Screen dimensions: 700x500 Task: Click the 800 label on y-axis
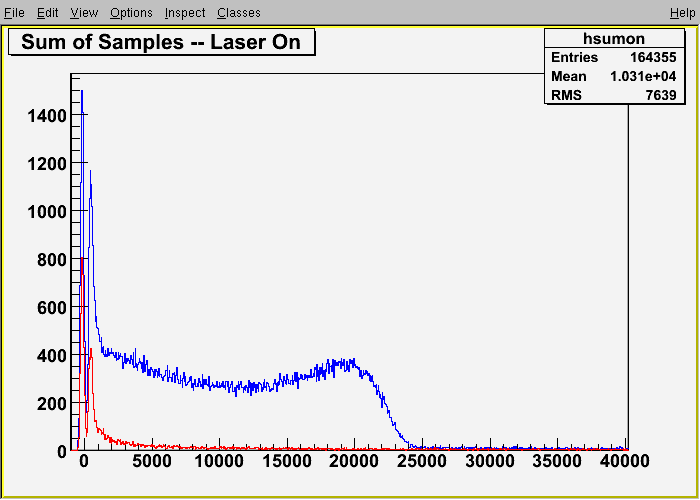[x=51, y=260]
